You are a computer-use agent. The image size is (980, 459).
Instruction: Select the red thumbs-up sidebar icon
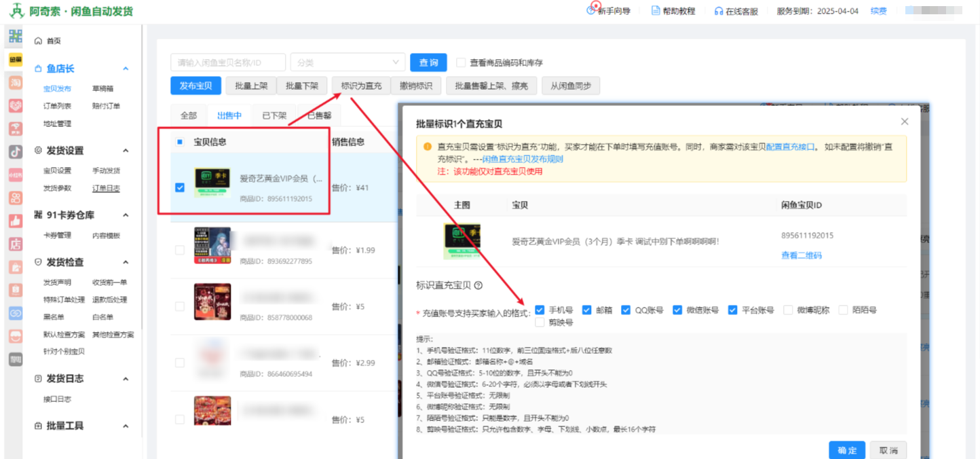(15, 221)
